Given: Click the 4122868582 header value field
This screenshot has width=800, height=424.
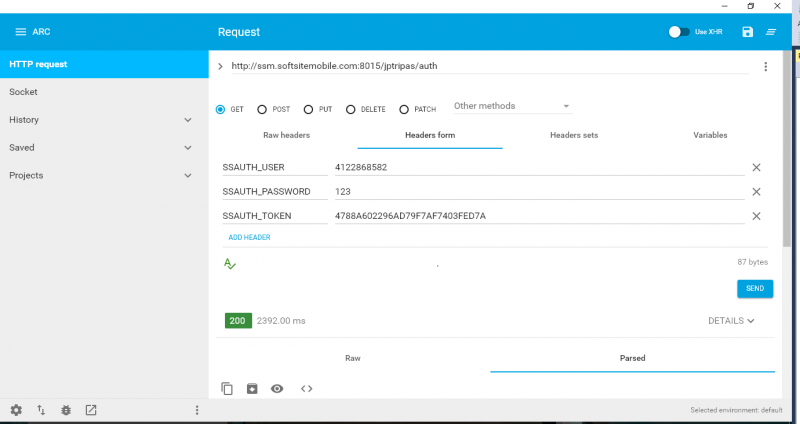Looking at the screenshot, I should (539, 167).
